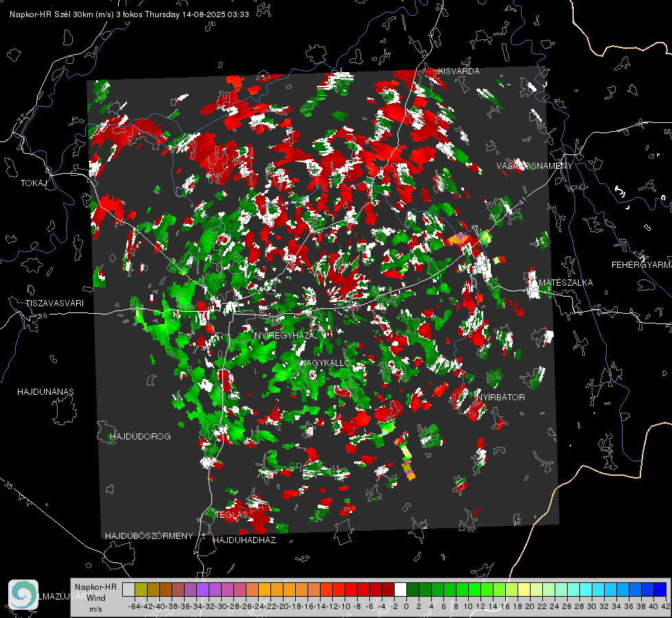Click the NAGYKÁLLÓ town label
The image size is (672, 618).
point(325,363)
